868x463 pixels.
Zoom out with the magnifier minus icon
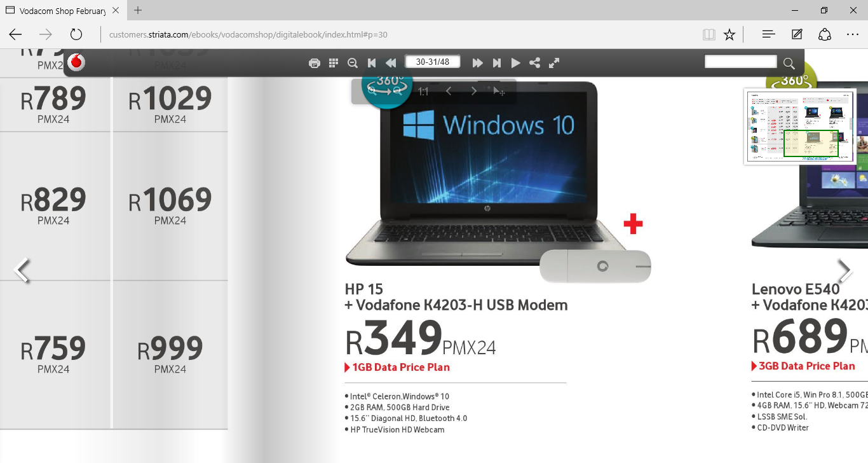click(353, 63)
